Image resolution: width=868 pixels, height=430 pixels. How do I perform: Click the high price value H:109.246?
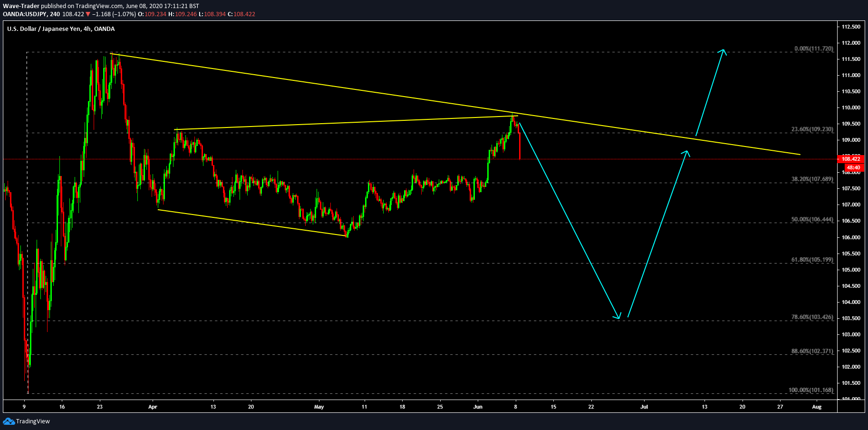(x=183, y=14)
